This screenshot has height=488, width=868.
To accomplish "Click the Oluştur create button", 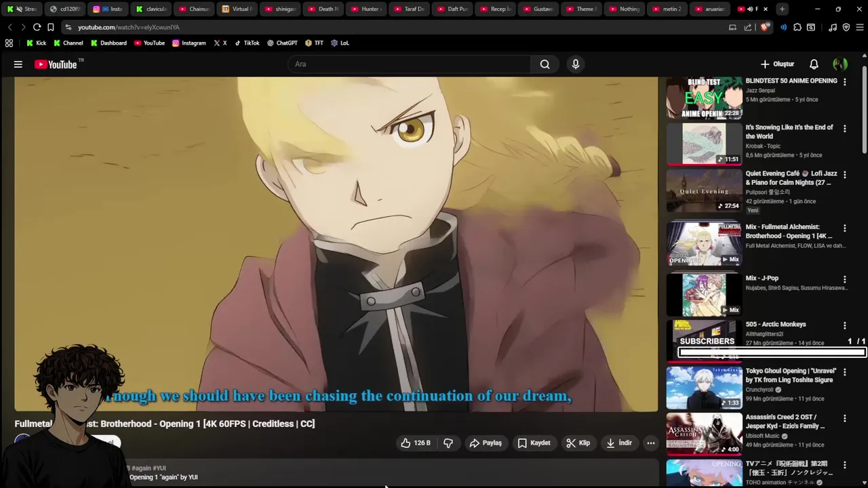I will [x=777, y=64].
